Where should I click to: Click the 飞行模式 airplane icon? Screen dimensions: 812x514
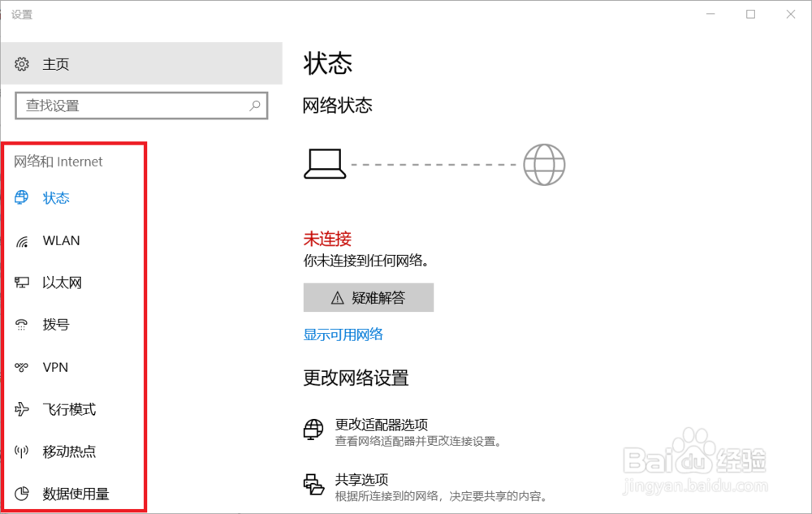[x=23, y=409]
